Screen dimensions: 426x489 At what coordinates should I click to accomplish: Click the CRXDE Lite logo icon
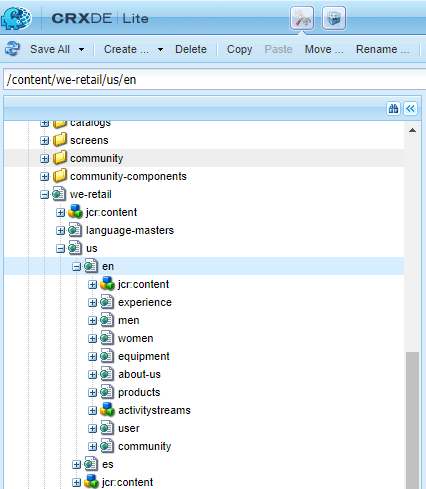point(16,18)
